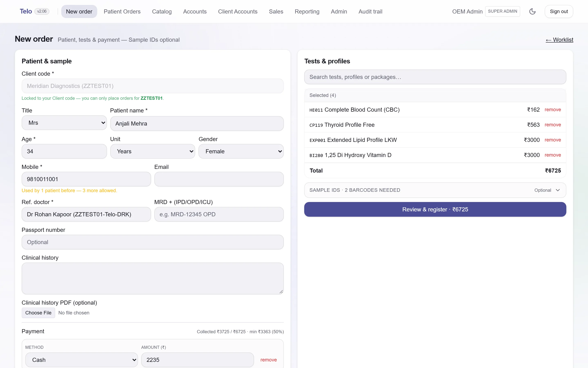Open the payment Method dropdown showing Cash
Viewport: 588px width, 368px height.
coord(82,360)
